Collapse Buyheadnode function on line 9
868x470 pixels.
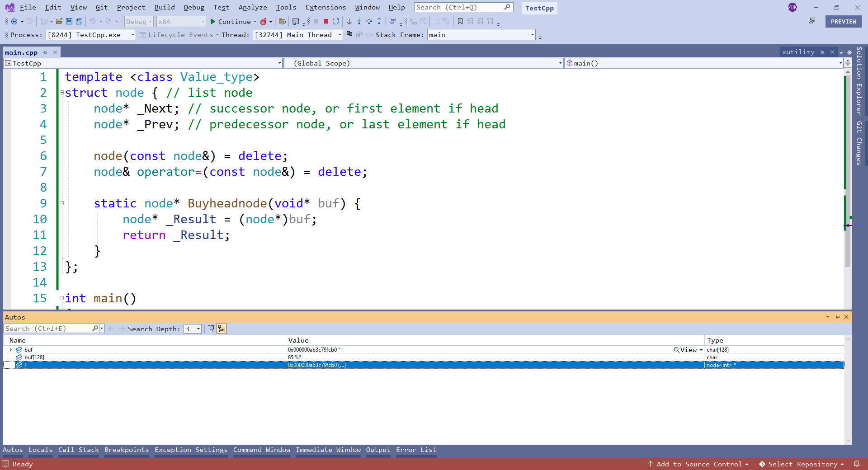click(x=61, y=203)
